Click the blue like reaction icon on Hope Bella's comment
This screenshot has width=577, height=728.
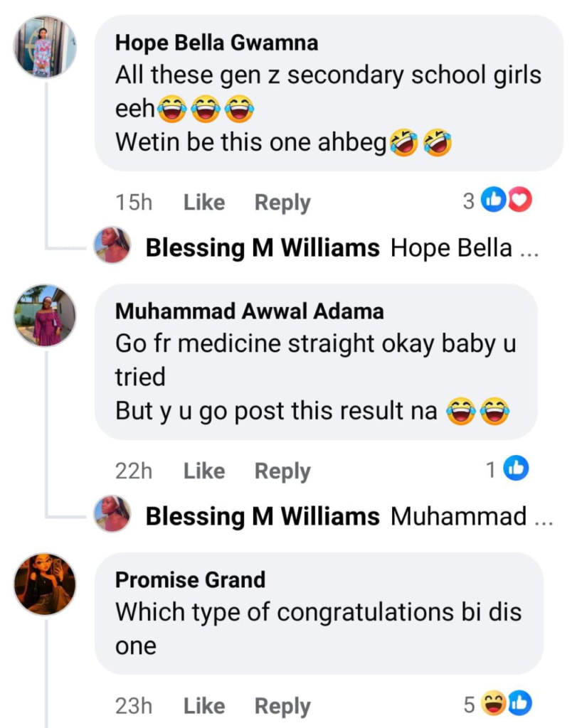pyautogui.click(x=493, y=200)
